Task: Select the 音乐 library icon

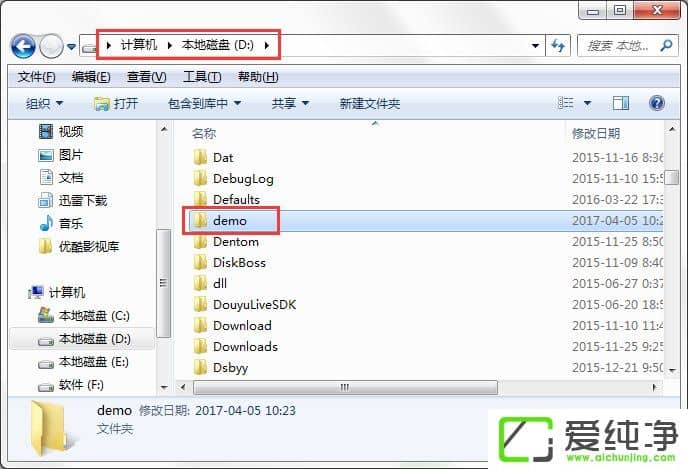Action: (x=46, y=223)
